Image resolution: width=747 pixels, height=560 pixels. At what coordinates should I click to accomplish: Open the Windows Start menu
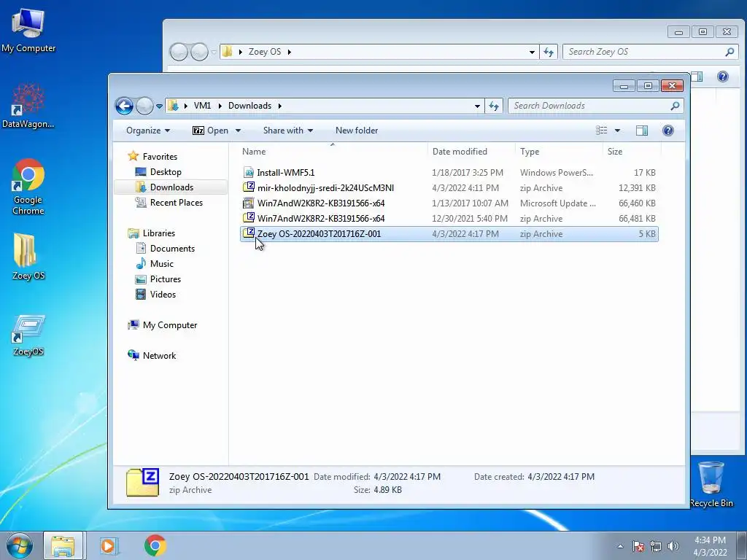tap(19, 545)
